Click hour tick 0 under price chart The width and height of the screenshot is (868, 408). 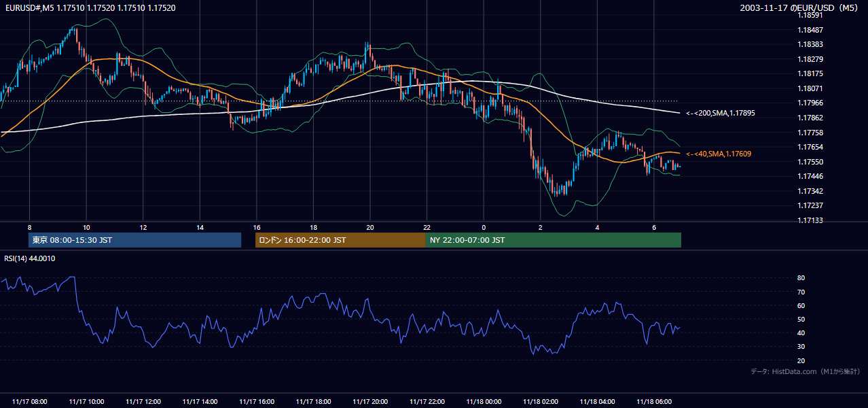[x=484, y=227]
